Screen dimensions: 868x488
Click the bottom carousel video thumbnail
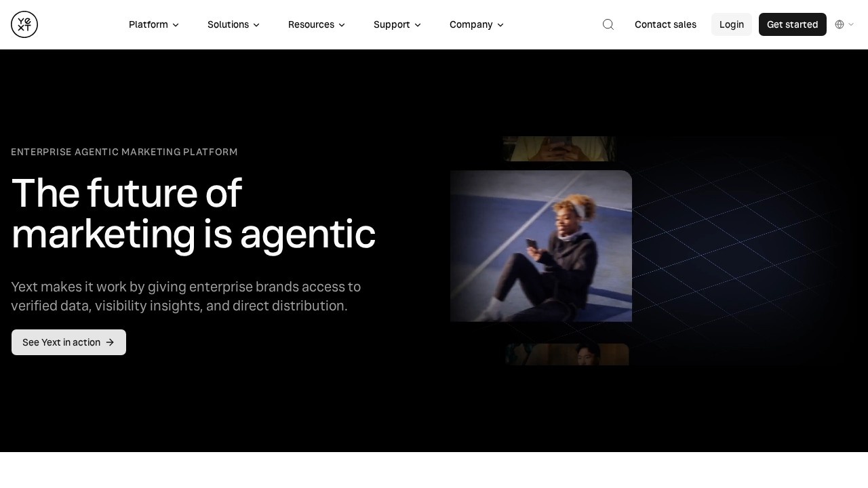pos(568,354)
